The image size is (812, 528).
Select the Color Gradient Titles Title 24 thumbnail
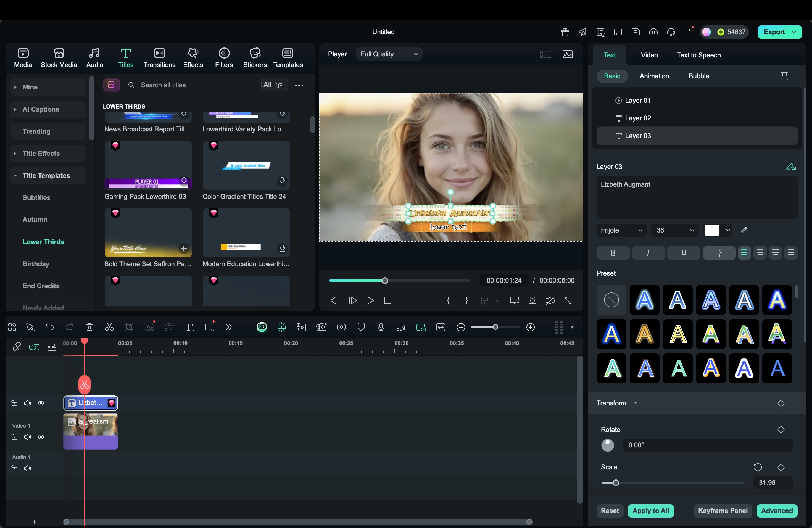246,165
